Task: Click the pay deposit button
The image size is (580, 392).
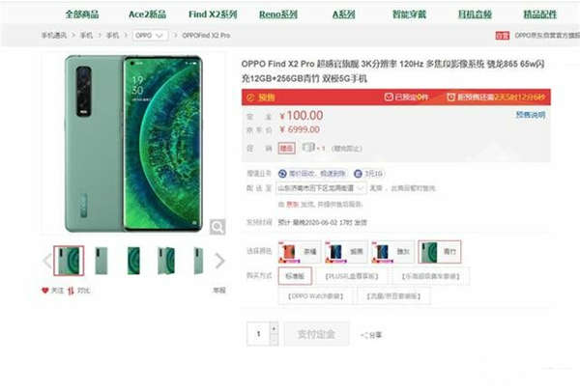Action: coord(316,334)
